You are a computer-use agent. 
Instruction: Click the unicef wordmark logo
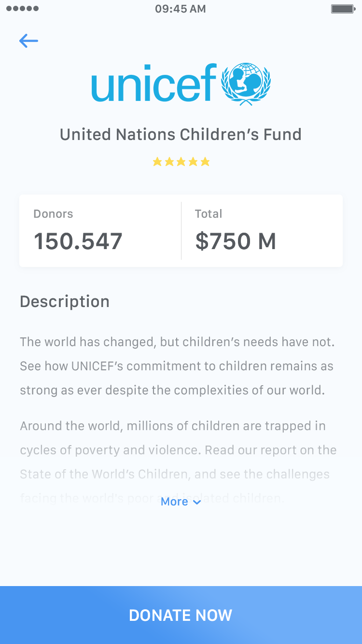click(x=153, y=84)
